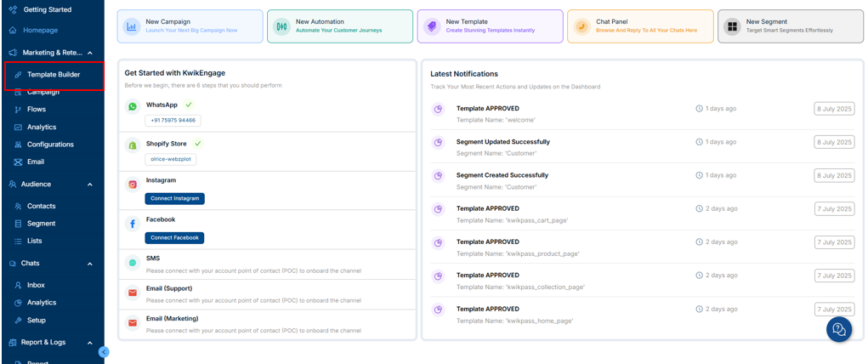Screen dimensions: 868x364
Task: Open the New Automation card
Action: 340,26
